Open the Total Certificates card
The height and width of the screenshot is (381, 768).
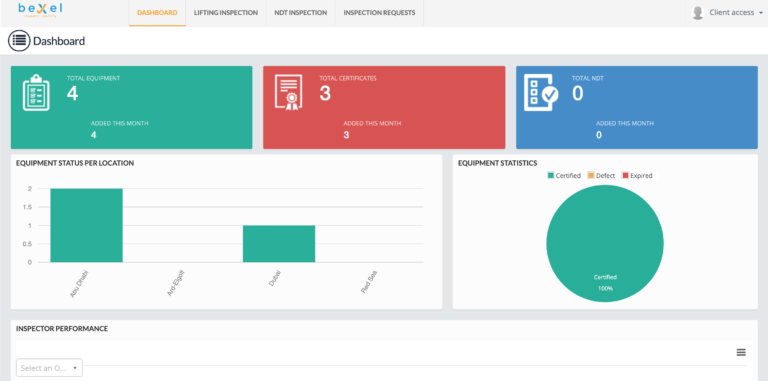[384, 107]
